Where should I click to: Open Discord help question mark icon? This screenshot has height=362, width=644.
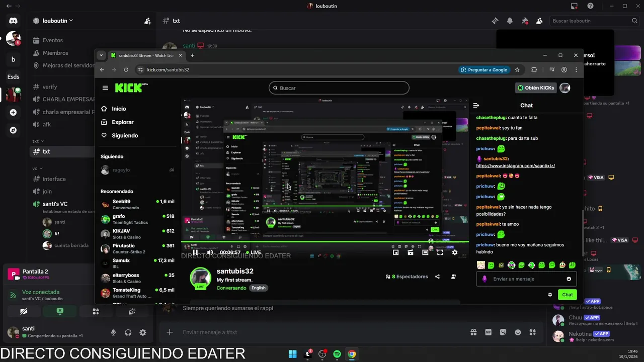[x=590, y=6]
